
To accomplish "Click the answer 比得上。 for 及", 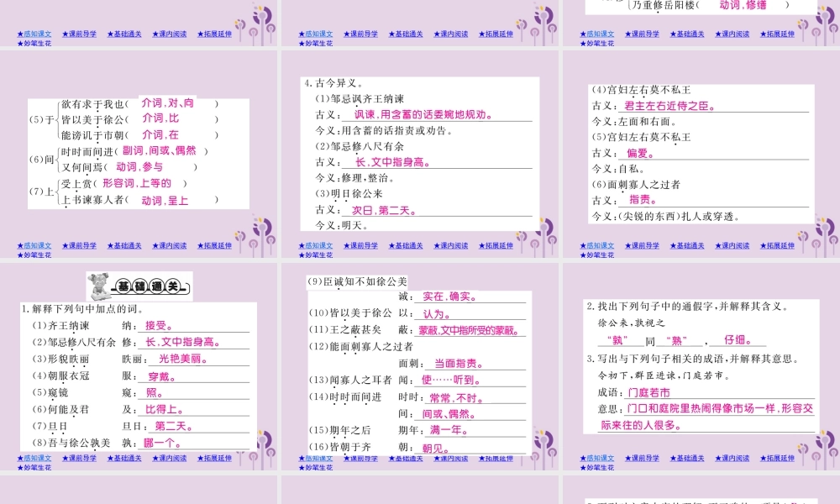I will click(165, 410).
